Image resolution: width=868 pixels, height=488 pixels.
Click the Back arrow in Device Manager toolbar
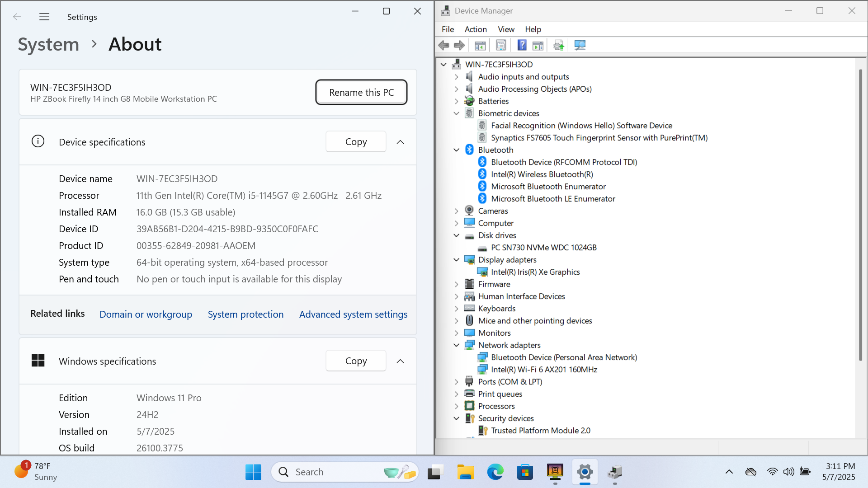(444, 45)
